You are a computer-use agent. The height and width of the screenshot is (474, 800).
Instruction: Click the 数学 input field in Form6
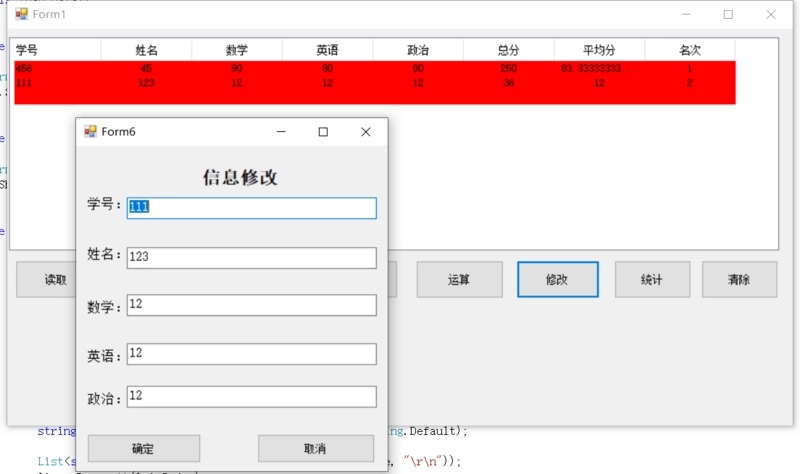pyautogui.click(x=252, y=305)
